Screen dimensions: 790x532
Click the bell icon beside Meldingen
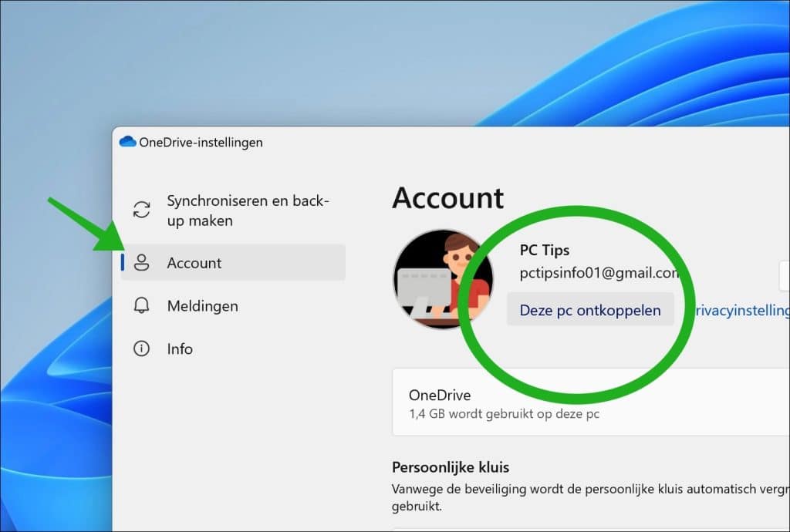click(x=142, y=305)
